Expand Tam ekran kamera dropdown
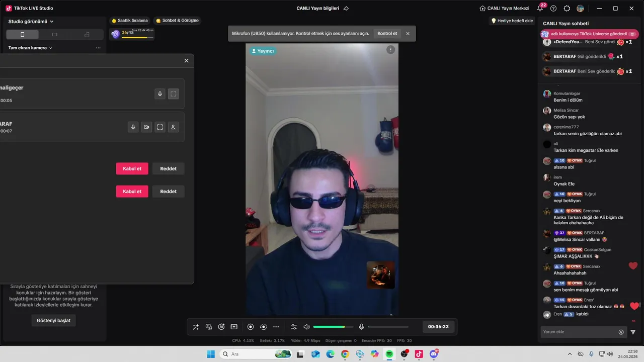644x362 pixels. 30,48
